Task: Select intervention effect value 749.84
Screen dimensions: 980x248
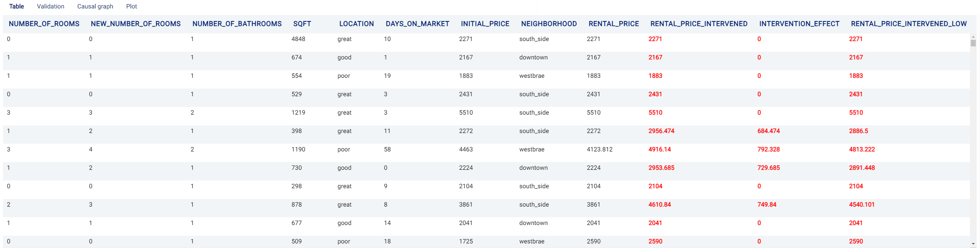Action: pyautogui.click(x=767, y=205)
